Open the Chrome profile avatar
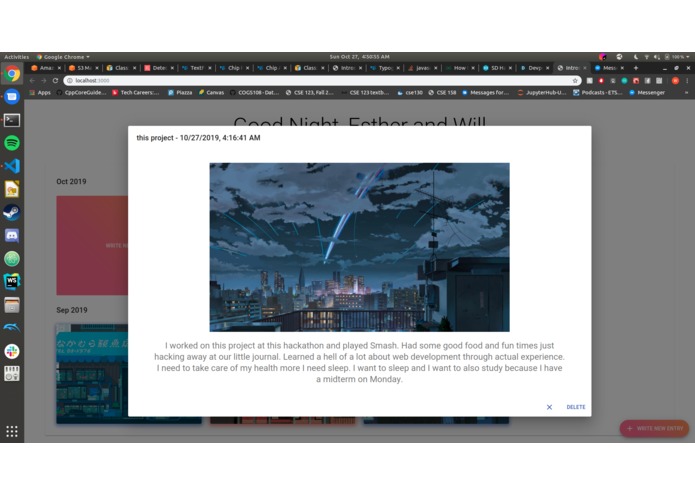Image resolution: width=695 pixels, height=494 pixels. point(675,81)
